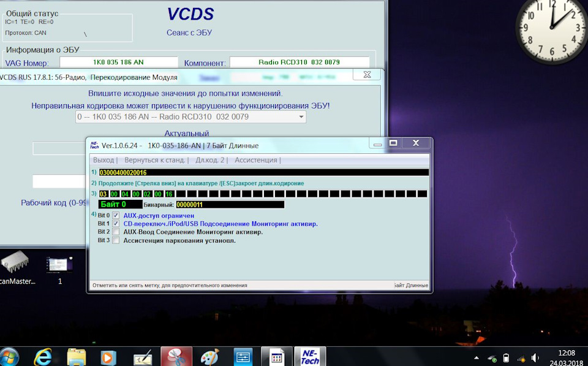The image size is (588, 366).
Task: Close the NE-Tech long coding window
Action: [x=416, y=143]
